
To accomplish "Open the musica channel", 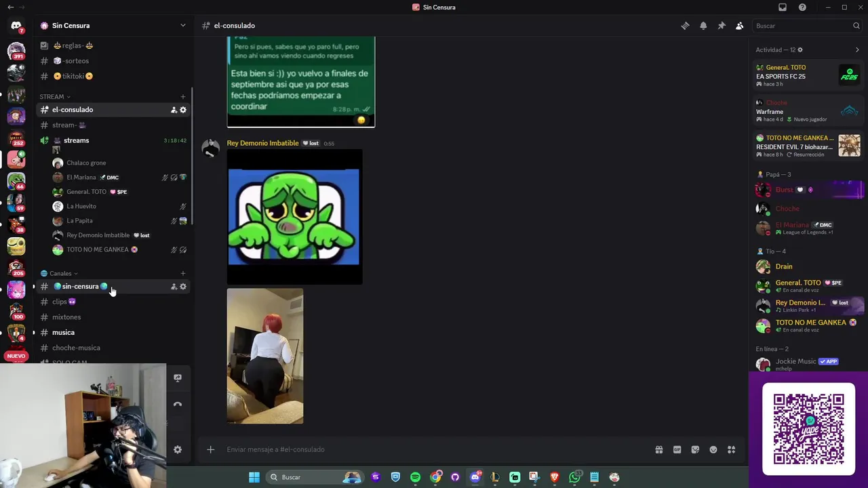I will point(63,333).
